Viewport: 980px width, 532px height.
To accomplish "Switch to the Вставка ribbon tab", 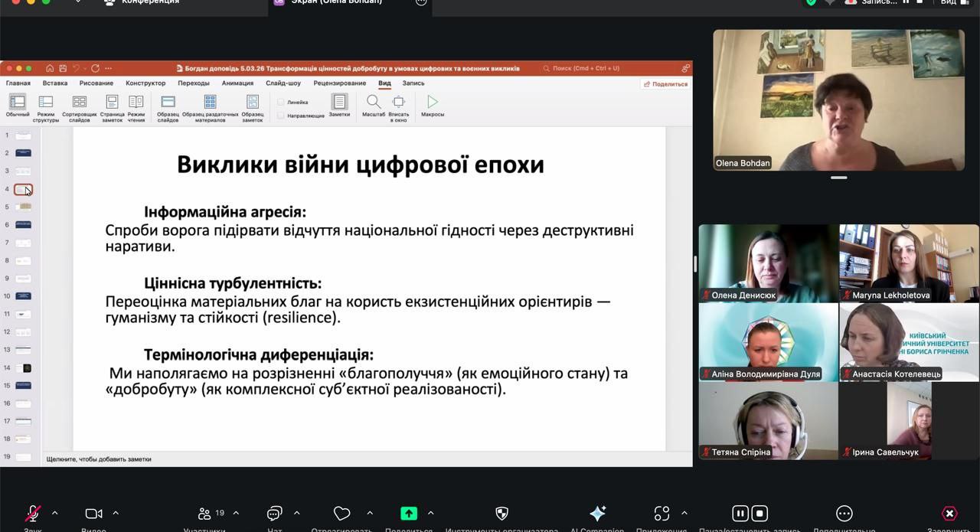I will [55, 83].
